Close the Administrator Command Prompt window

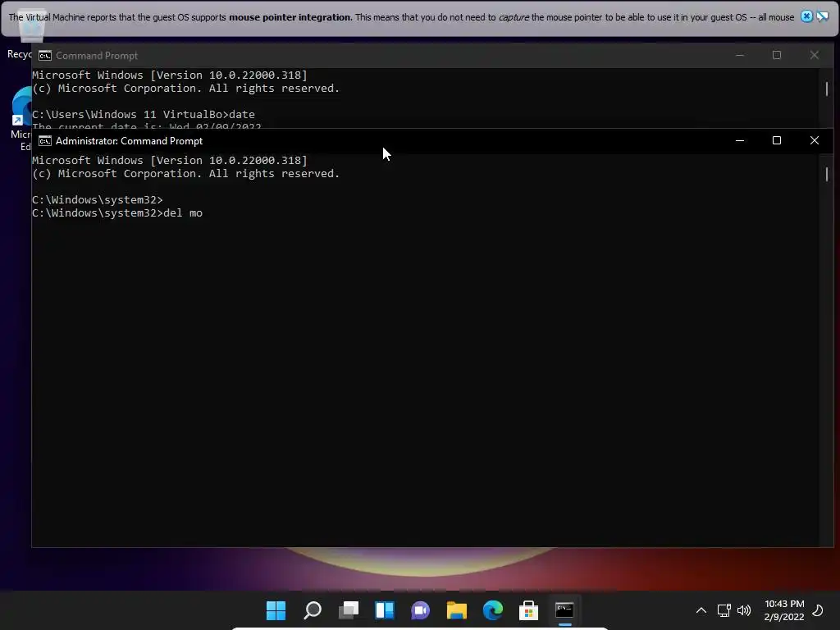pyautogui.click(x=815, y=140)
